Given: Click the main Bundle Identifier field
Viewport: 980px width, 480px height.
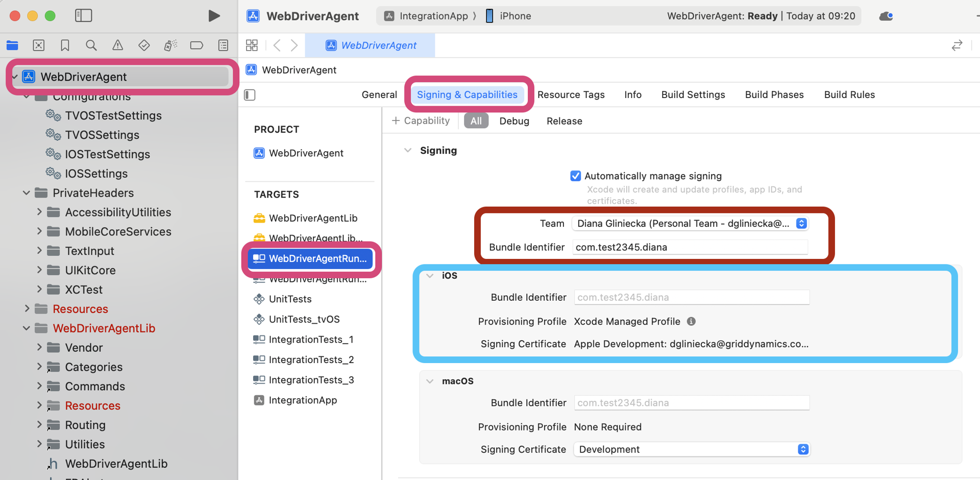Looking at the screenshot, I should click(x=690, y=247).
